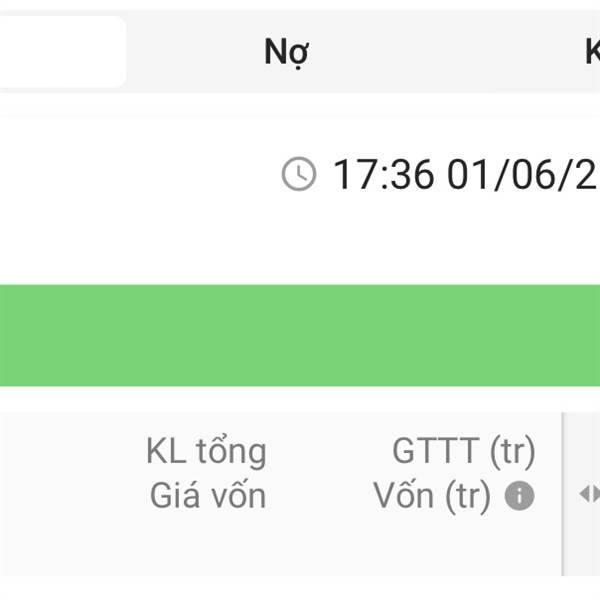
Task: Click the vertical divider beside GTTT column
Action: click(562, 494)
